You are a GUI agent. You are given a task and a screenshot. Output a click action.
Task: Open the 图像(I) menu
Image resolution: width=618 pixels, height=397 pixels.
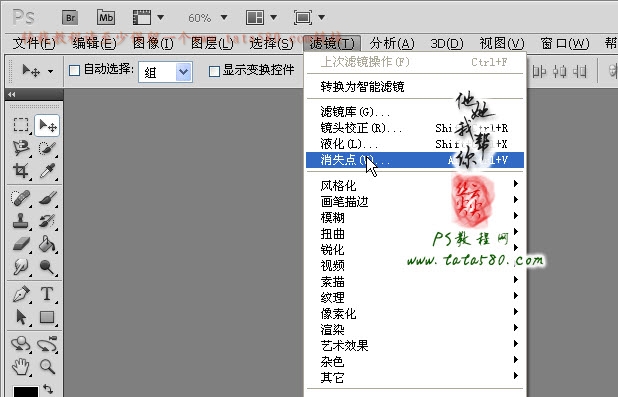[153, 43]
